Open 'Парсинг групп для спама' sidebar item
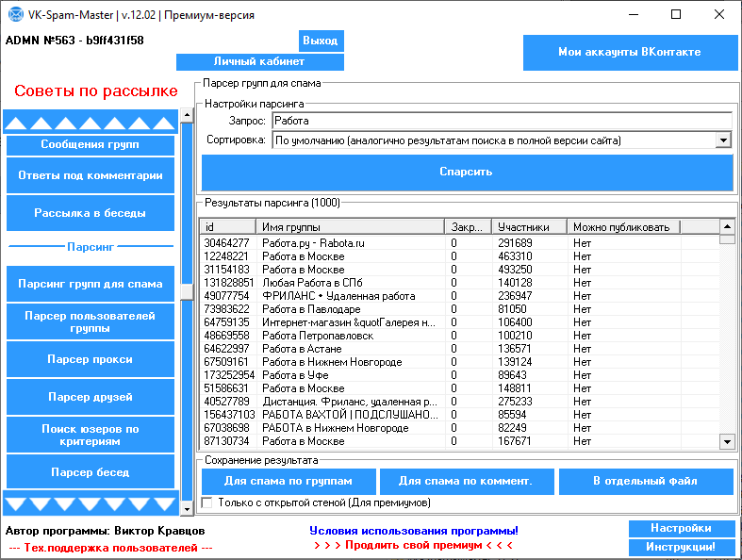742x560 pixels. pyautogui.click(x=91, y=284)
